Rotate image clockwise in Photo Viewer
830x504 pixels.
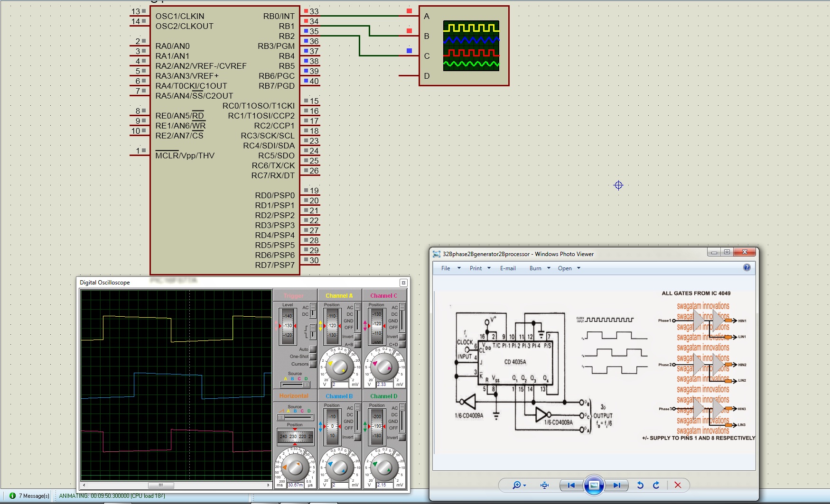[x=656, y=485]
